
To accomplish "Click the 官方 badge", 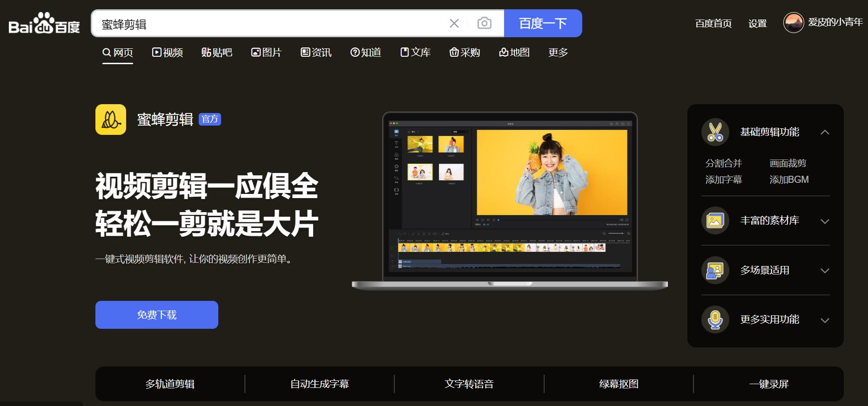I will 210,120.
